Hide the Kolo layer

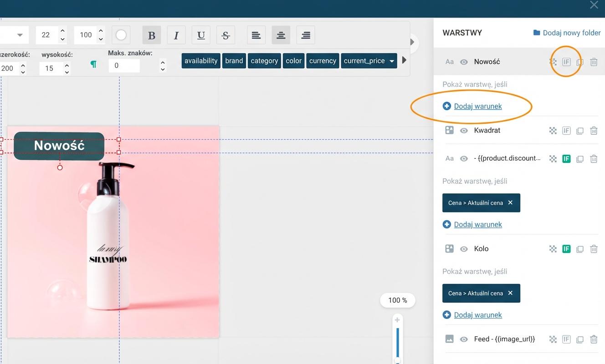click(x=464, y=249)
